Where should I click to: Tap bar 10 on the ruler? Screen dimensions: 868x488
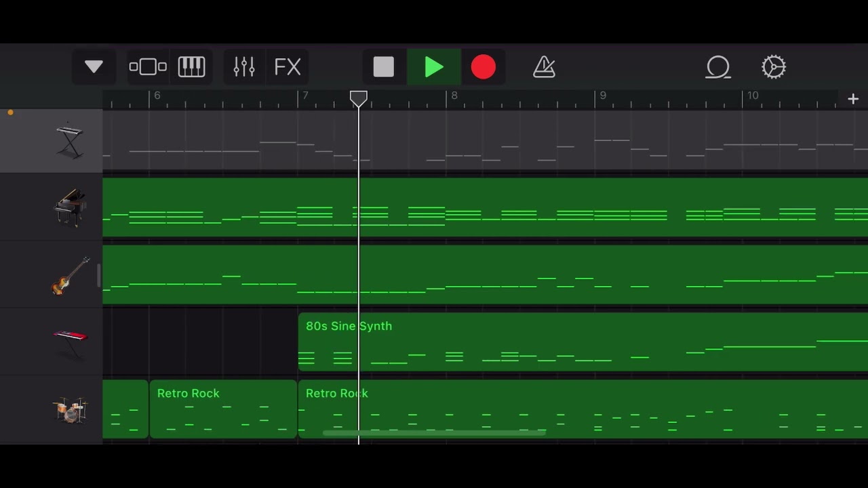click(753, 96)
